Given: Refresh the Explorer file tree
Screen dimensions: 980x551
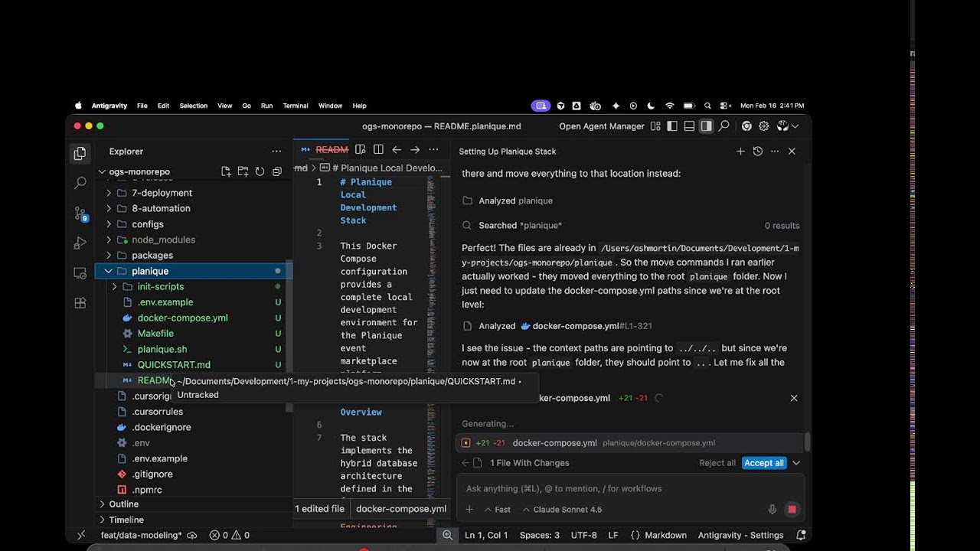Looking at the screenshot, I should [260, 171].
